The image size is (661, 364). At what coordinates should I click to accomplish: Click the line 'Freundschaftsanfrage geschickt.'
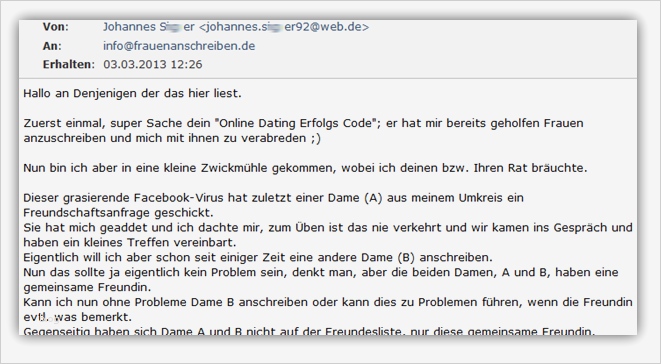118,213
